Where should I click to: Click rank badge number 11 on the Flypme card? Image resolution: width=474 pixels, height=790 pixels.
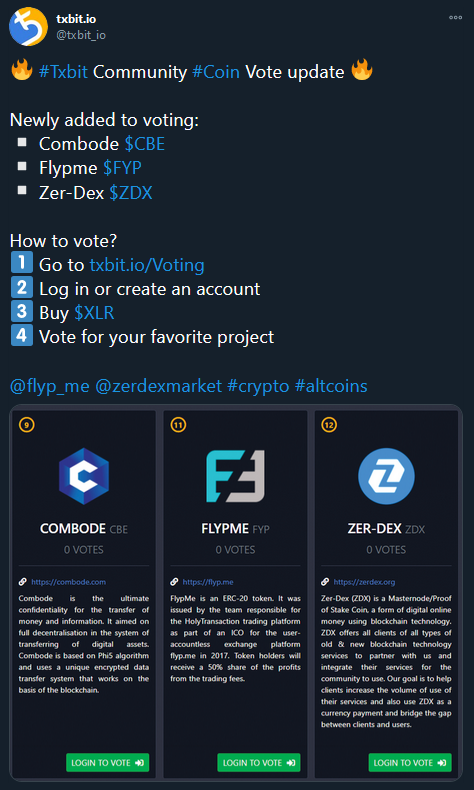pos(178,425)
